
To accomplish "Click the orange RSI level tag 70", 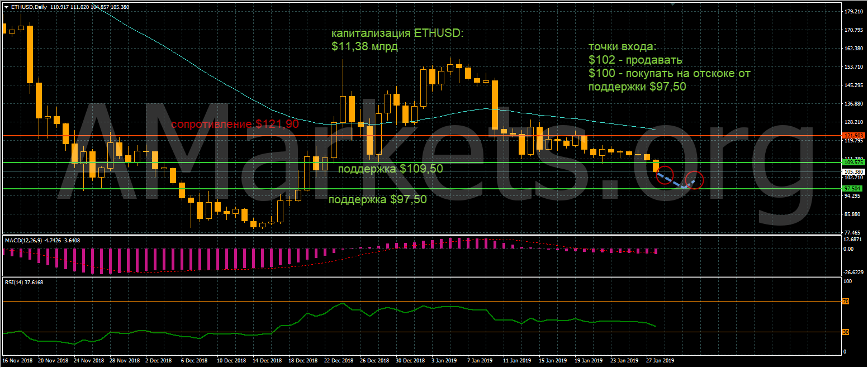I will [x=846, y=302].
